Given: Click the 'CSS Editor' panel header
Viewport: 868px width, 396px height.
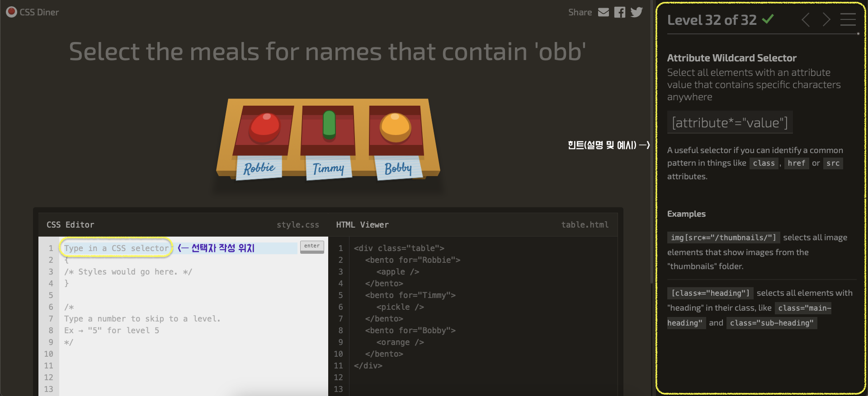Looking at the screenshot, I should click(x=71, y=224).
